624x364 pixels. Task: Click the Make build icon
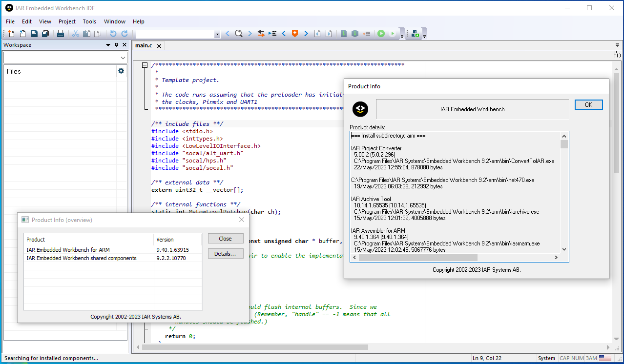click(355, 34)
